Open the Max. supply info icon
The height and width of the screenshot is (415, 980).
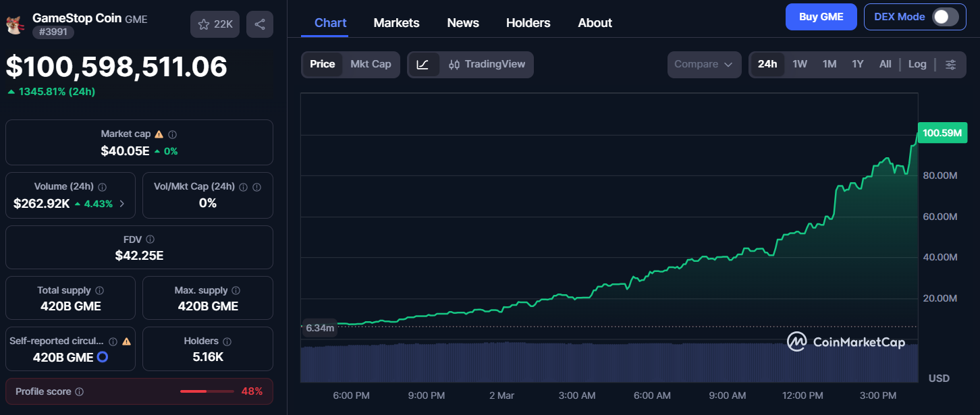[x=236, y=291]
